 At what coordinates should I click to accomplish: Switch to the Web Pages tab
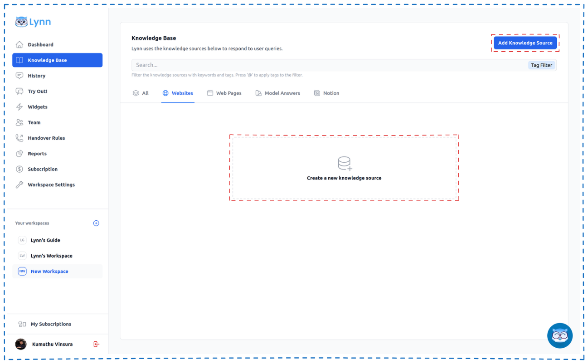[224, 93]
